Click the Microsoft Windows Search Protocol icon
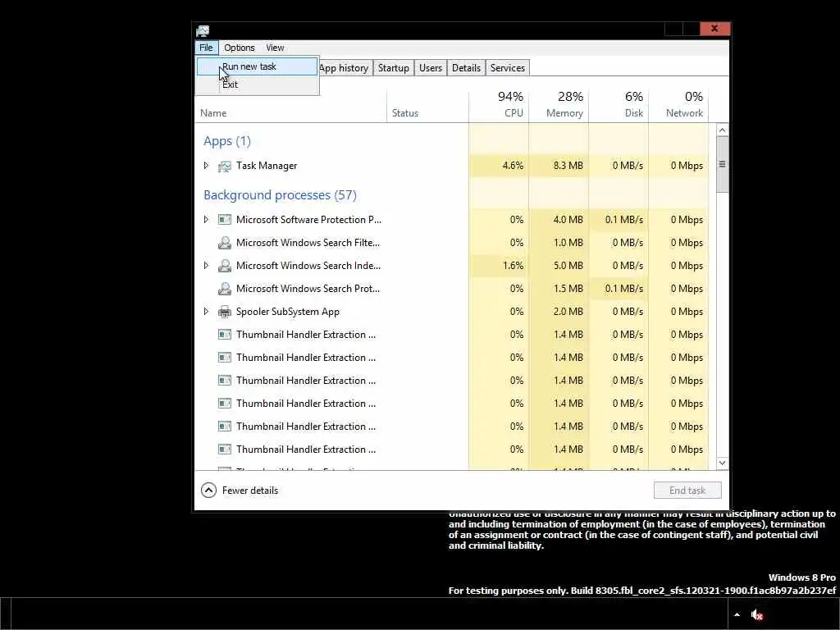 coord(225,289)
